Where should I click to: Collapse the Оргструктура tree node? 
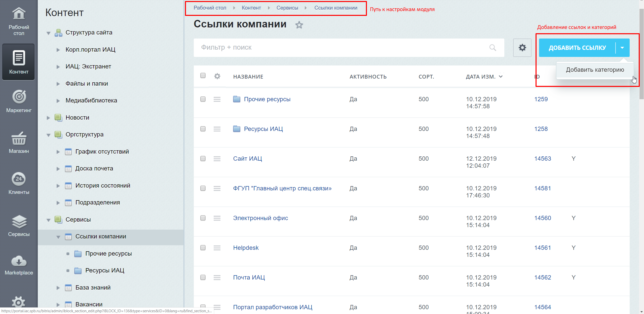tap(48, 135)
